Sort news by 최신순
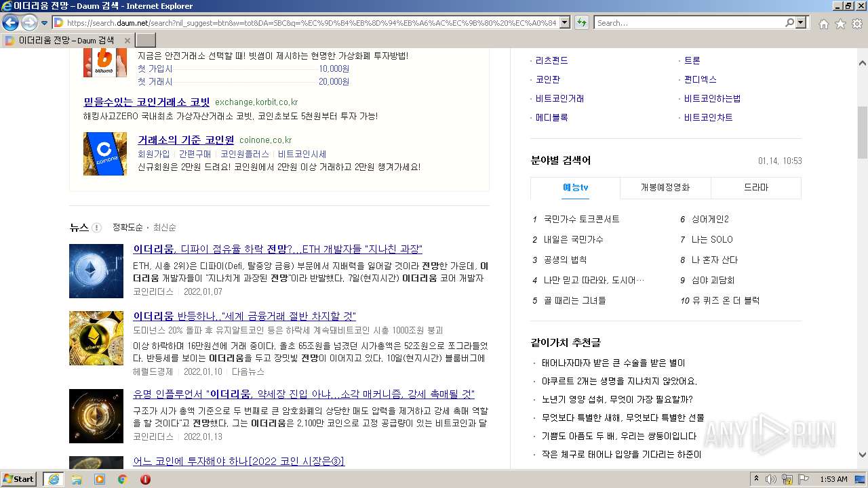The width and height of the screenshot is (868, 488). [165, 228]
